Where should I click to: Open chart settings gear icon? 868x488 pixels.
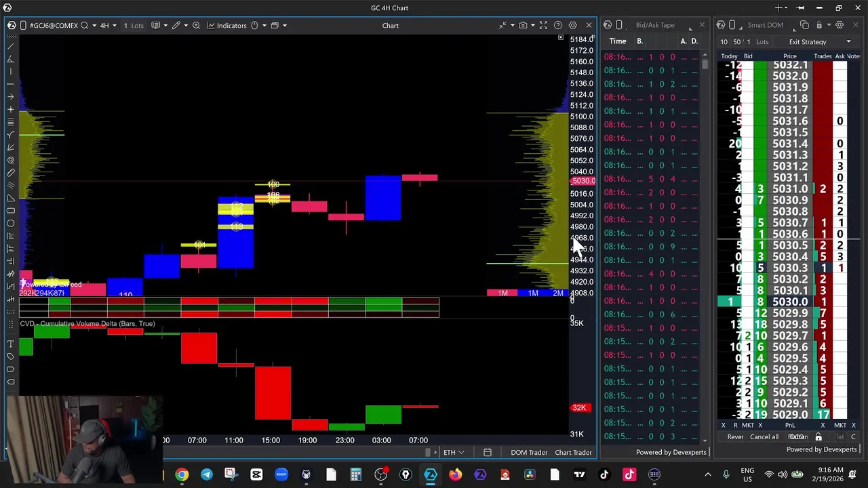click(573, 26)
